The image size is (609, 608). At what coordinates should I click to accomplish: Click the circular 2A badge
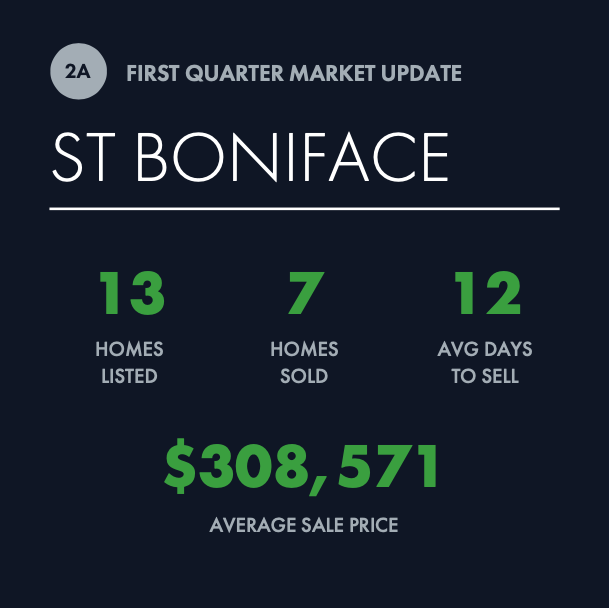(78, 71)
